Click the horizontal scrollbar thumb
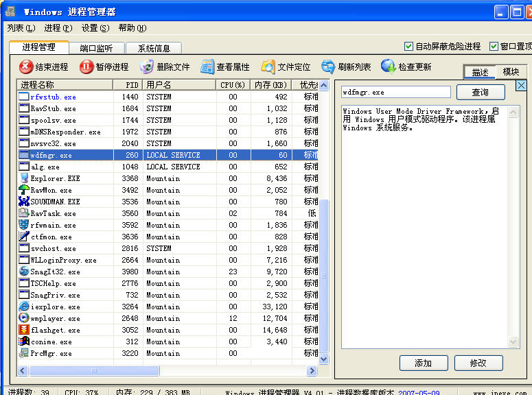 coord(94,370)
